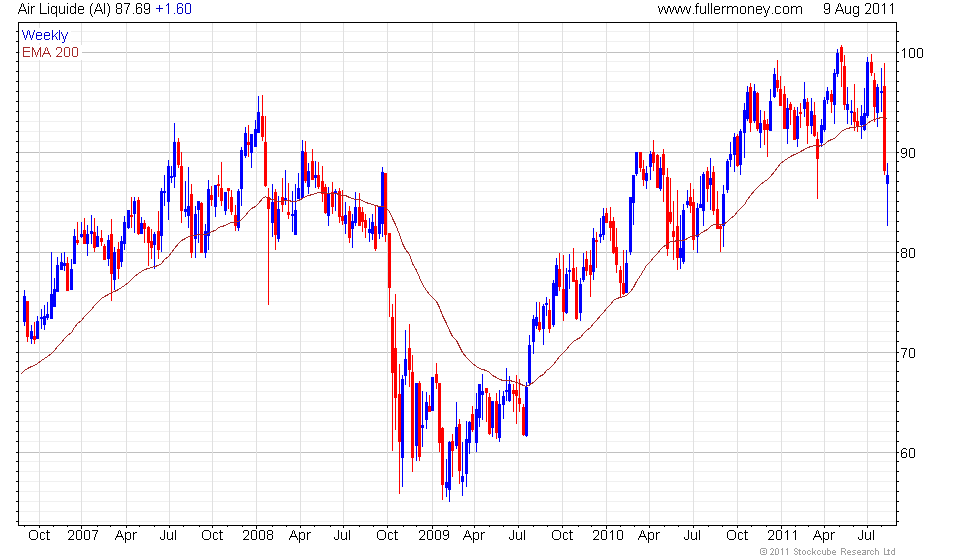Image resolution: width=980 pixels, height=560 pixels.
Task: Click the 90 price axis label
Action: (908, 153)
